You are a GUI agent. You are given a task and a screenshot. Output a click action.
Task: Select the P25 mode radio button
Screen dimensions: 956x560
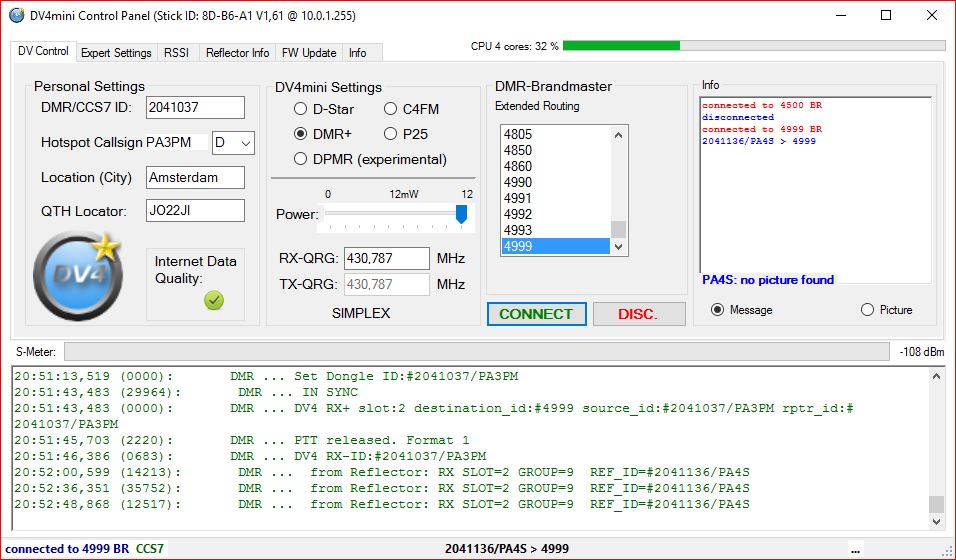pyautogui.click(x=390, y=134)
